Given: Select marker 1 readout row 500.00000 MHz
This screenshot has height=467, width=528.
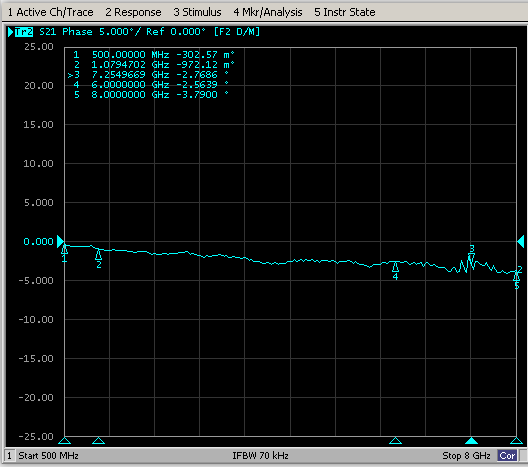Looking at the screenshot, I should coord(154,55).
